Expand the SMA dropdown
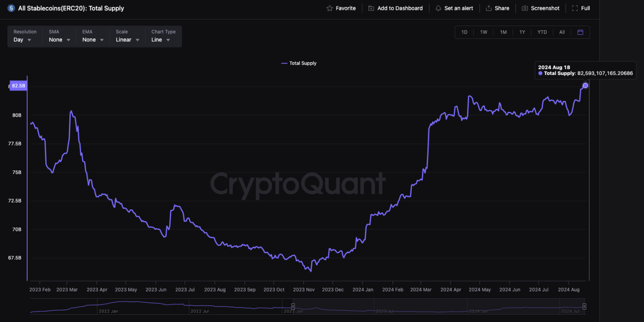Viewport: 644px width, 322px height. pos(59,39)
